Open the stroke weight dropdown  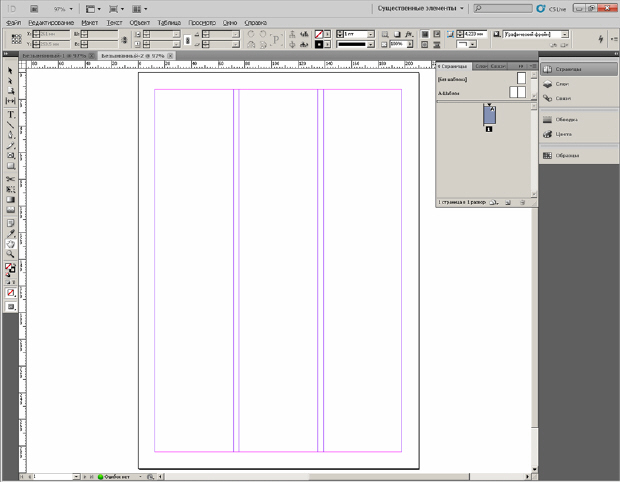[x=370, y=34]
